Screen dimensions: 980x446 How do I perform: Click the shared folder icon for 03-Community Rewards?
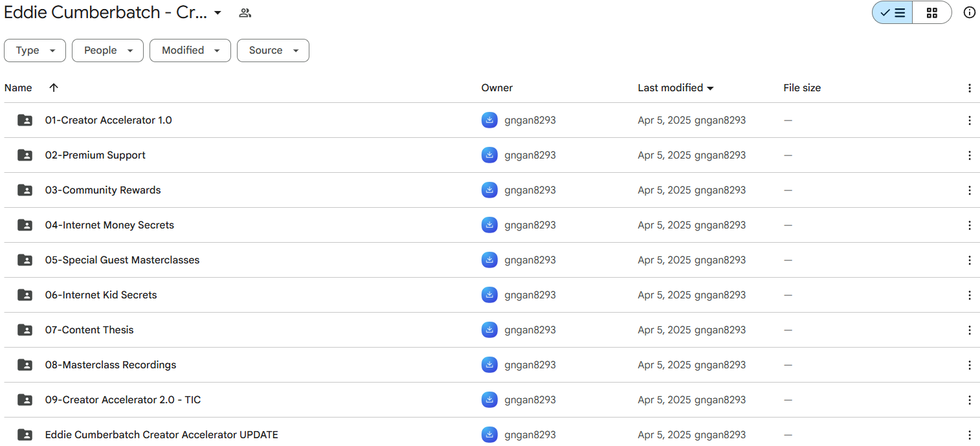pos(25,190)
